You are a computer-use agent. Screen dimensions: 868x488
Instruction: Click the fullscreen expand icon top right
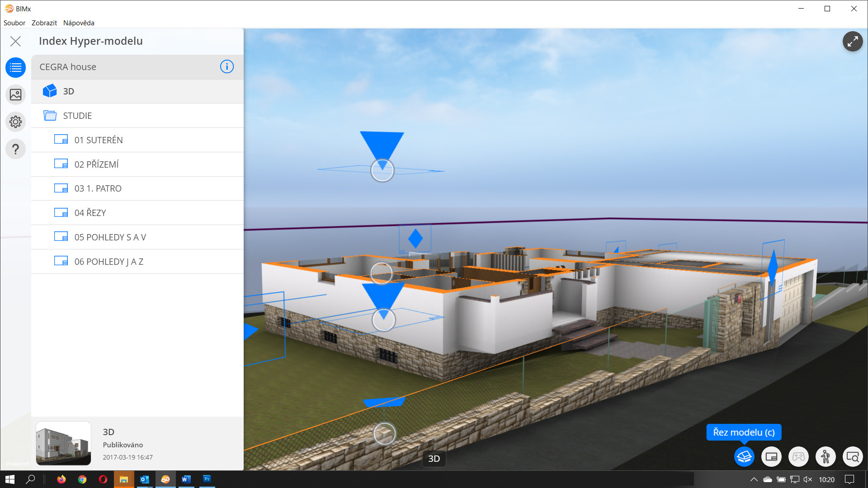[853, 41]
